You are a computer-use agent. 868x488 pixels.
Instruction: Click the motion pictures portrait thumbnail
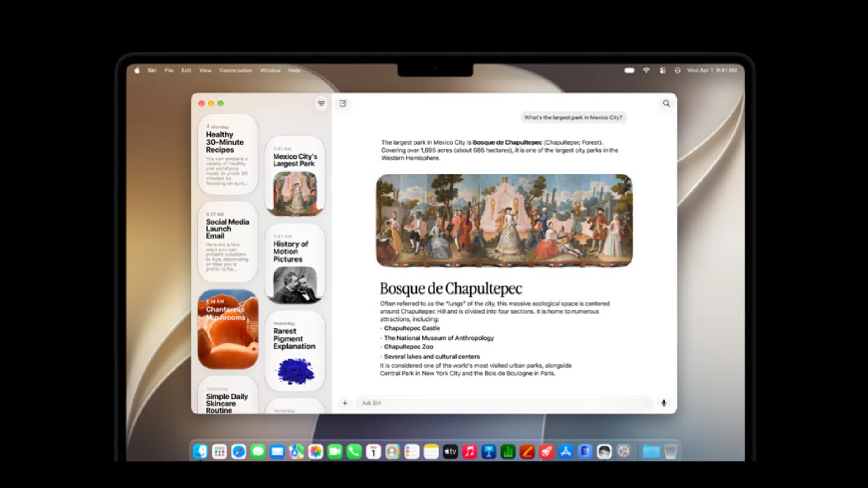[295, 285]
